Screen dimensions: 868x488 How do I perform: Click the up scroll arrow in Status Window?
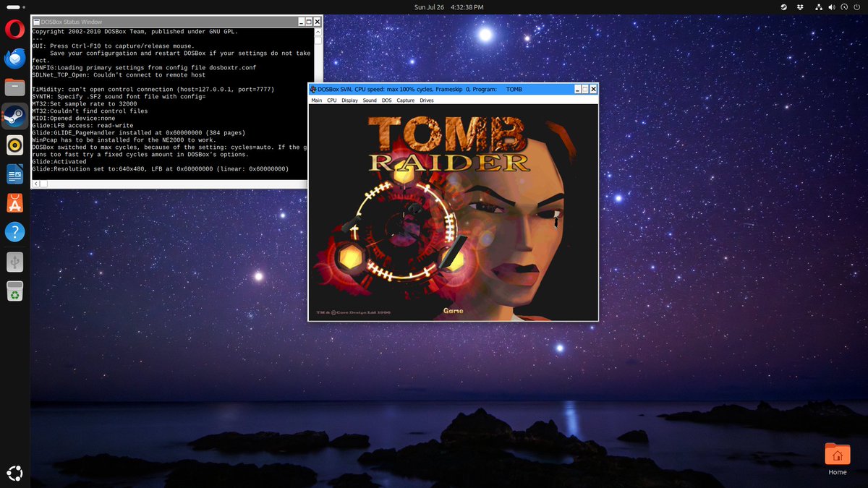[x=318, y=32]
